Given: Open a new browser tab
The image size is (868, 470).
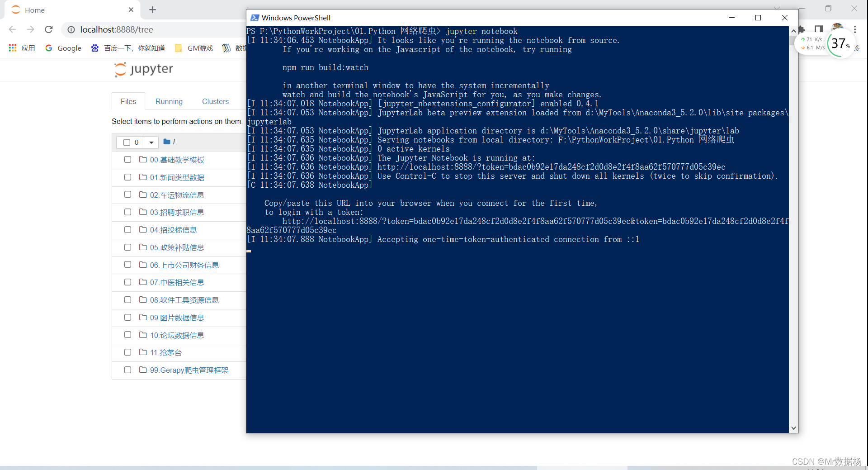Looking at the screenshot, I should (x=152, y=9).
